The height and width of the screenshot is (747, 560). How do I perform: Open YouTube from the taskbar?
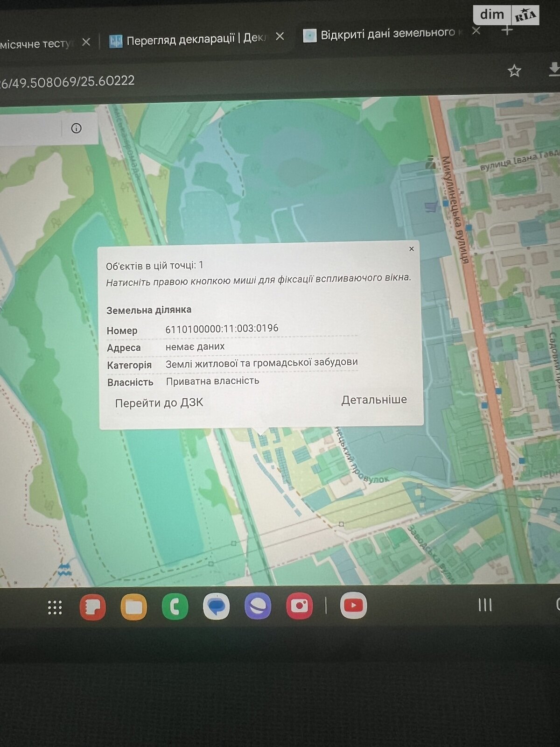click(x=353, y=605)
